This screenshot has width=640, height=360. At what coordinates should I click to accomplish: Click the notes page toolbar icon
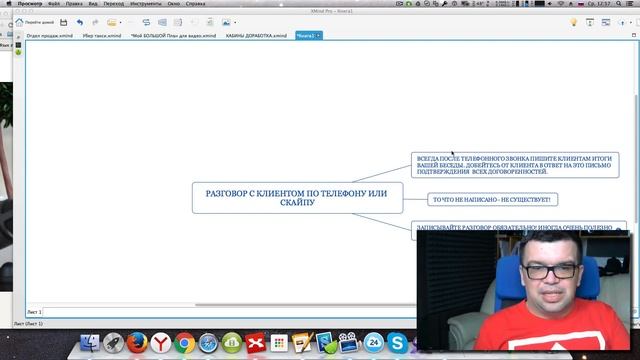[210, 22]
